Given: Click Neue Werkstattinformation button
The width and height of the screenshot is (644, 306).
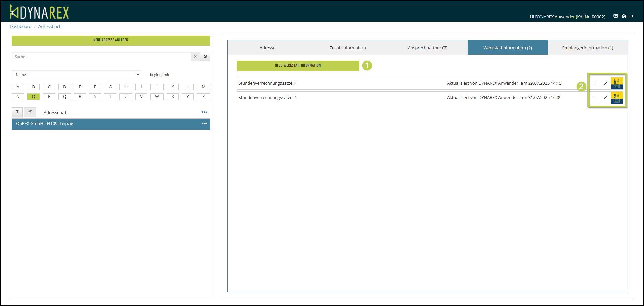Looking at the screenshot, I should [x=298, y=66].
